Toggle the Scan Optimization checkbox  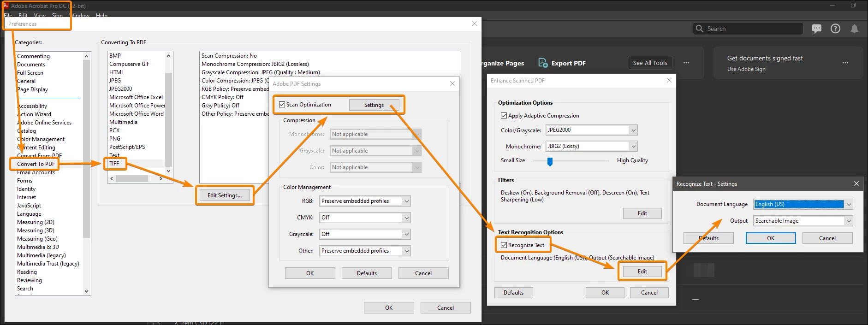[x=282, y=105]
